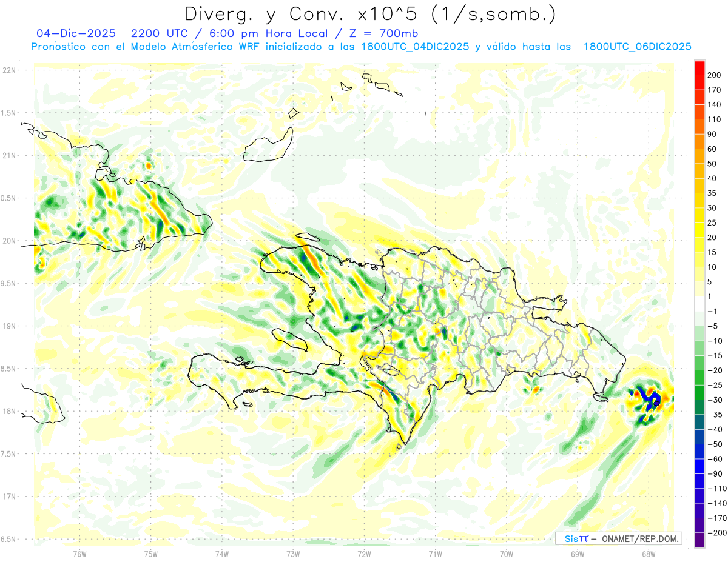
Task: Click the legend value '-60'
Action: 716,459
